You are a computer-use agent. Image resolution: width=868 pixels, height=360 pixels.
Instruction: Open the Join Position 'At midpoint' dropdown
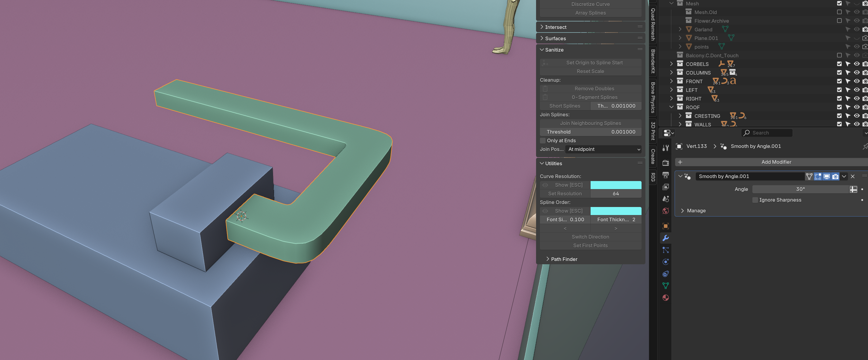point(603,149)
